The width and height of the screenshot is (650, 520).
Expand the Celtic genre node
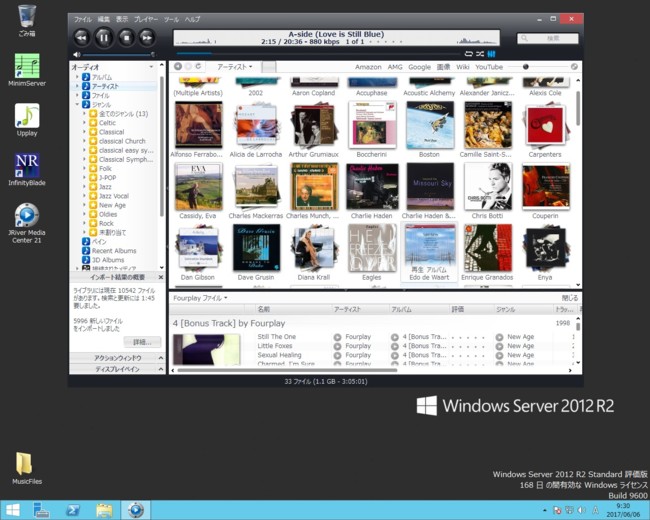(84, 123)
